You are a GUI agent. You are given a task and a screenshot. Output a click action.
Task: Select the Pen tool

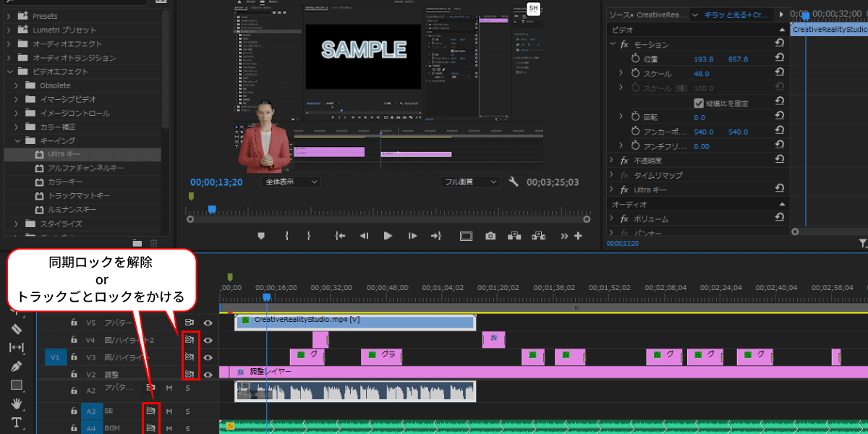pos(17,367)
